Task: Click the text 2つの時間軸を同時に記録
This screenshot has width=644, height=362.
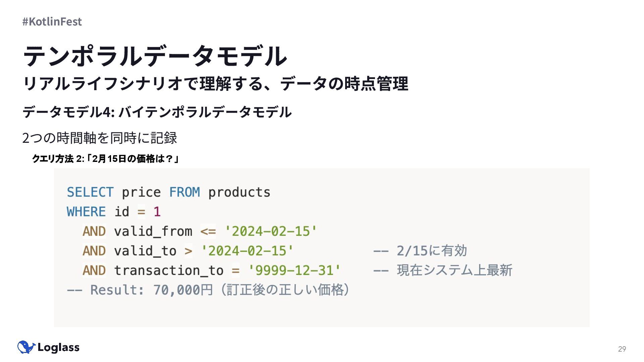Action: (100, 138)
